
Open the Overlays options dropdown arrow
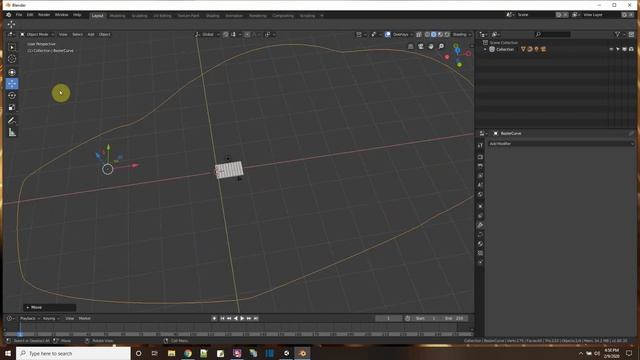[x=411, y=34]
